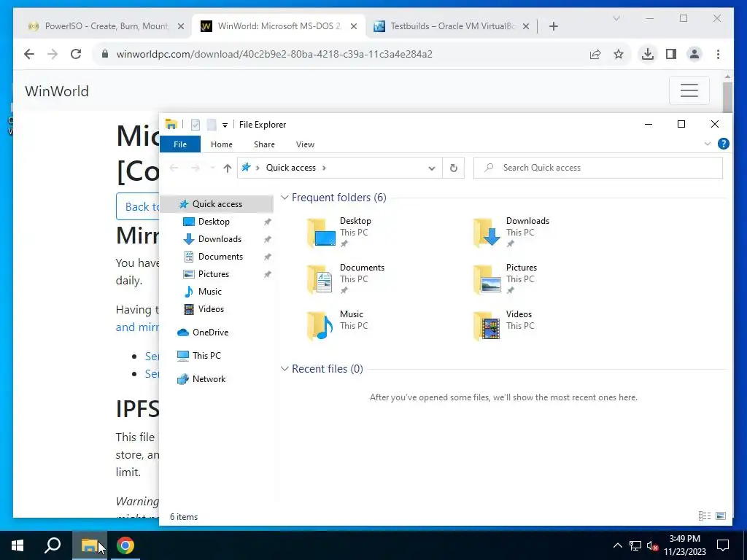Open Chrome's three-dot menu

[x=718, y=54]
